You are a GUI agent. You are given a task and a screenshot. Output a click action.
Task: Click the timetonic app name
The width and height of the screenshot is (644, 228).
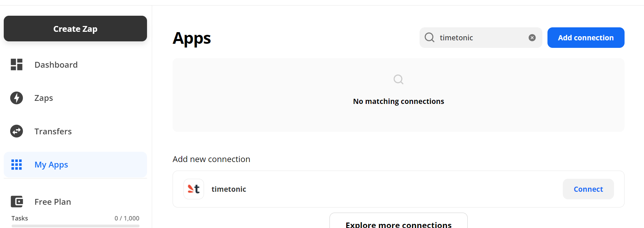229,189
